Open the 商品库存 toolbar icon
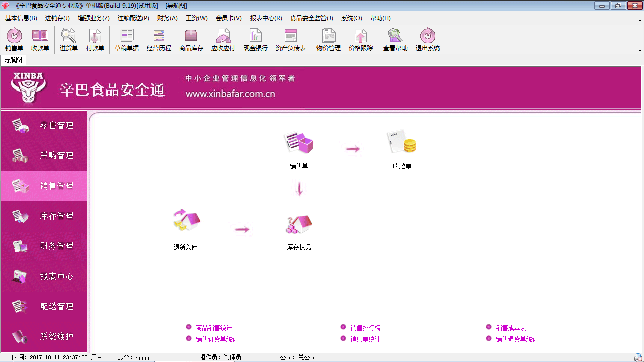644x362 pixels. (191, 40)
